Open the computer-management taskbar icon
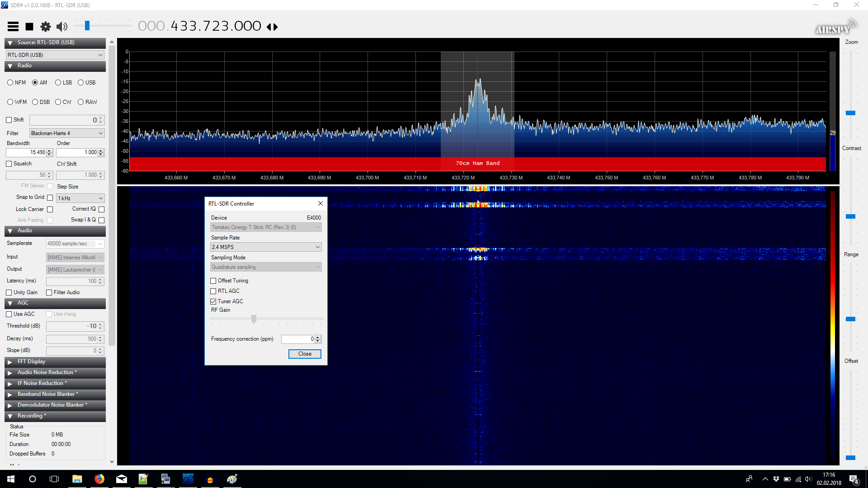Viewport: 868px width, 488px height. click(x=165, y=479)
